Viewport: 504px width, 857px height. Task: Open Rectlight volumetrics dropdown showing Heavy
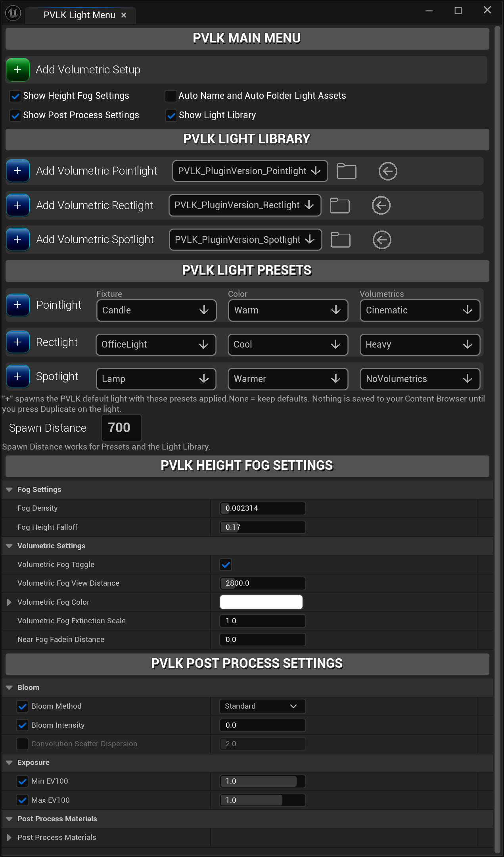[x=420, y=344]
